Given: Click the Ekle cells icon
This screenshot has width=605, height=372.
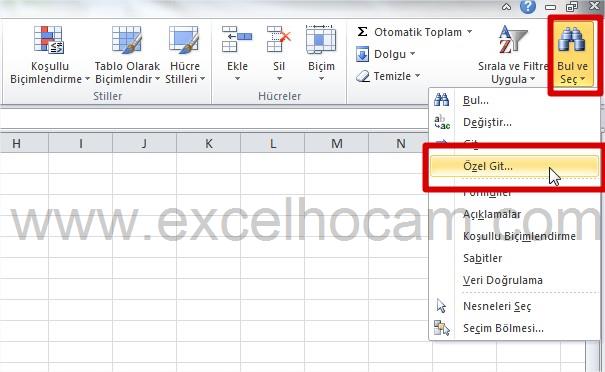Looking at the screenshot, I should (x=237, y=39).
